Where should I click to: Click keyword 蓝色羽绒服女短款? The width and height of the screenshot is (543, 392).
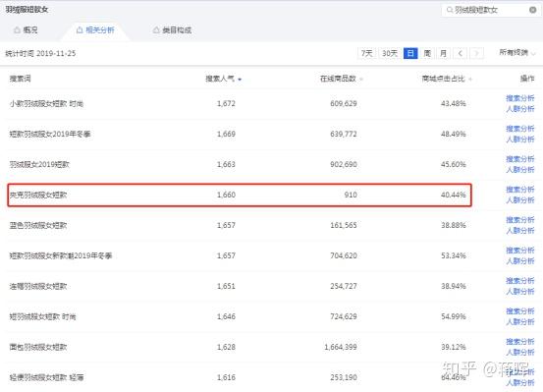click(38, 226)
